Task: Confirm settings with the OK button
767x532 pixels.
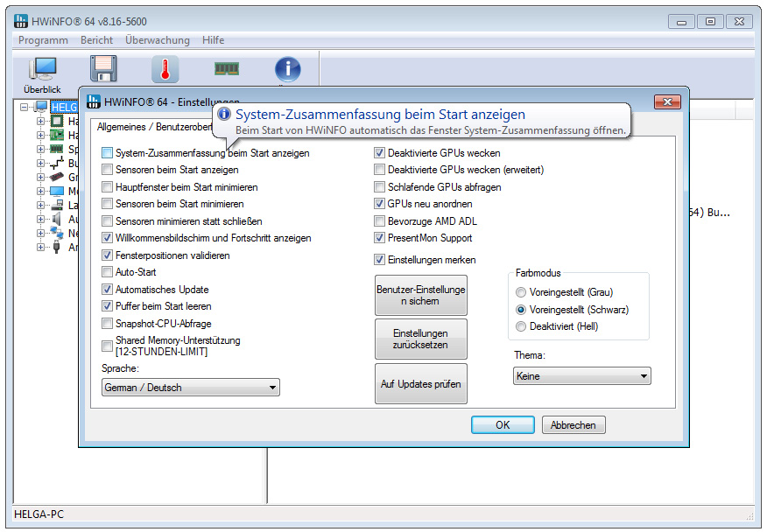Action: click(502, 425)
